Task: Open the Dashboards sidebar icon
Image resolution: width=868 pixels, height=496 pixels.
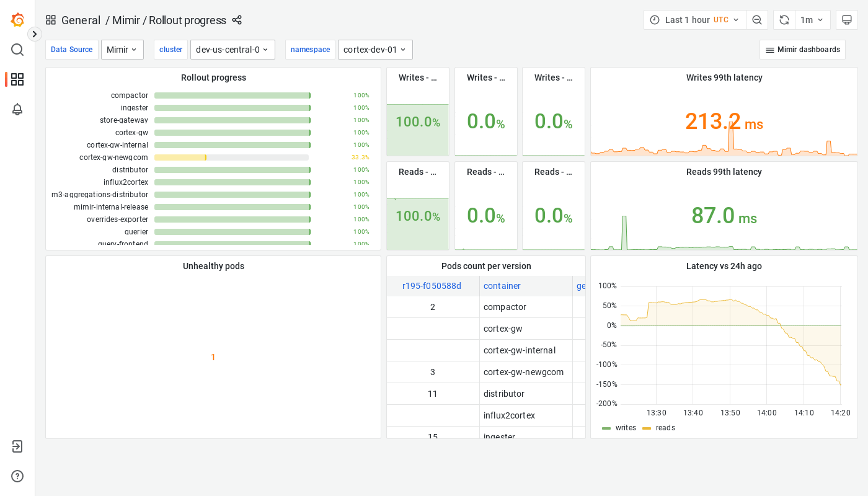Action: (17, 79)
